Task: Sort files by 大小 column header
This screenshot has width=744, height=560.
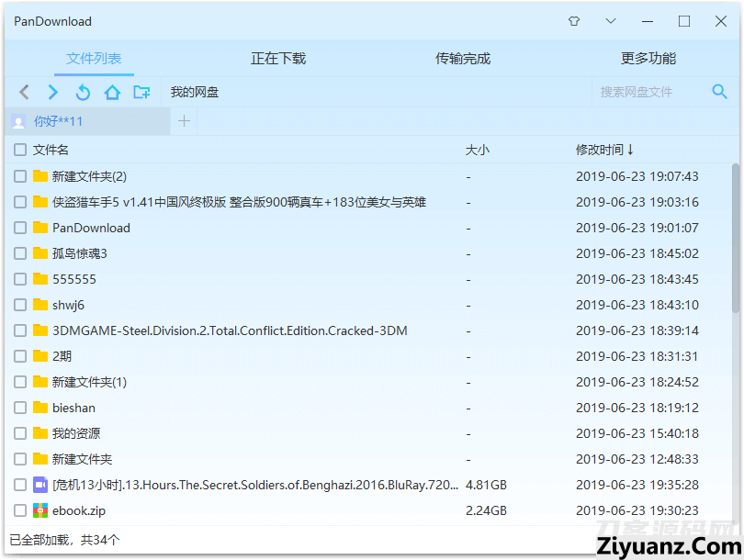Action: (x=478, y=150)
